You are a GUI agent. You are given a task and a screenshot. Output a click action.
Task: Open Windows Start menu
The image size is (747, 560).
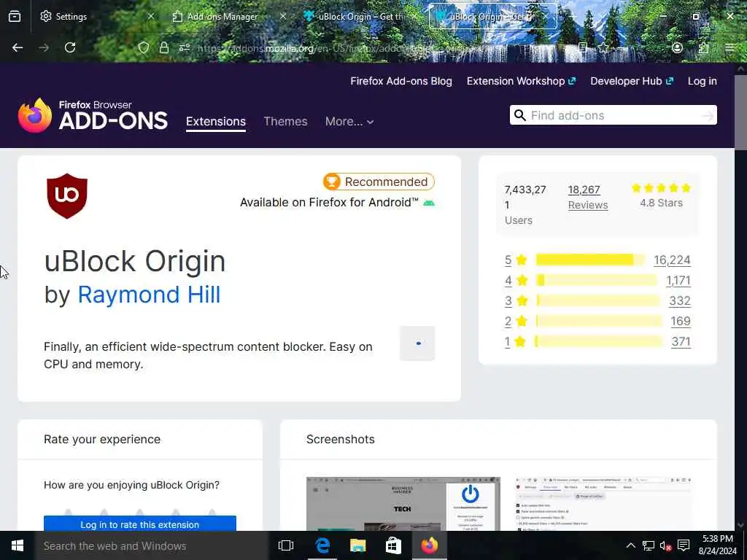pos(18,545)
